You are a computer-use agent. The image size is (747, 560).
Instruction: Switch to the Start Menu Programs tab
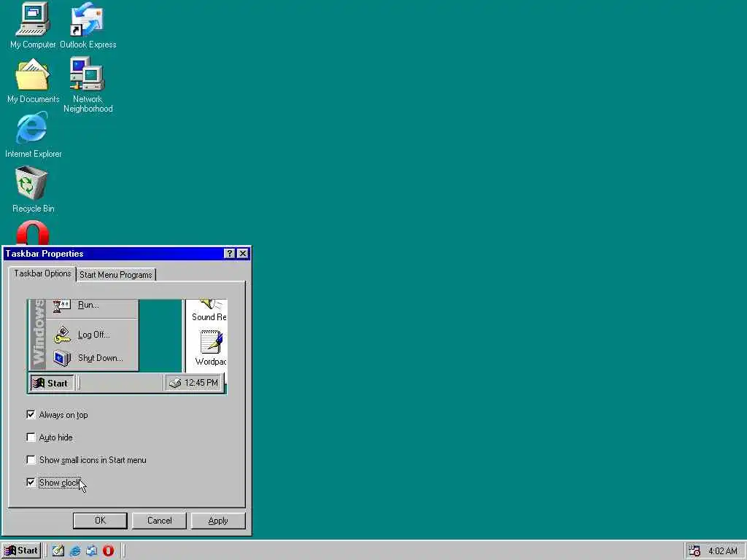[x=116, y=275]
